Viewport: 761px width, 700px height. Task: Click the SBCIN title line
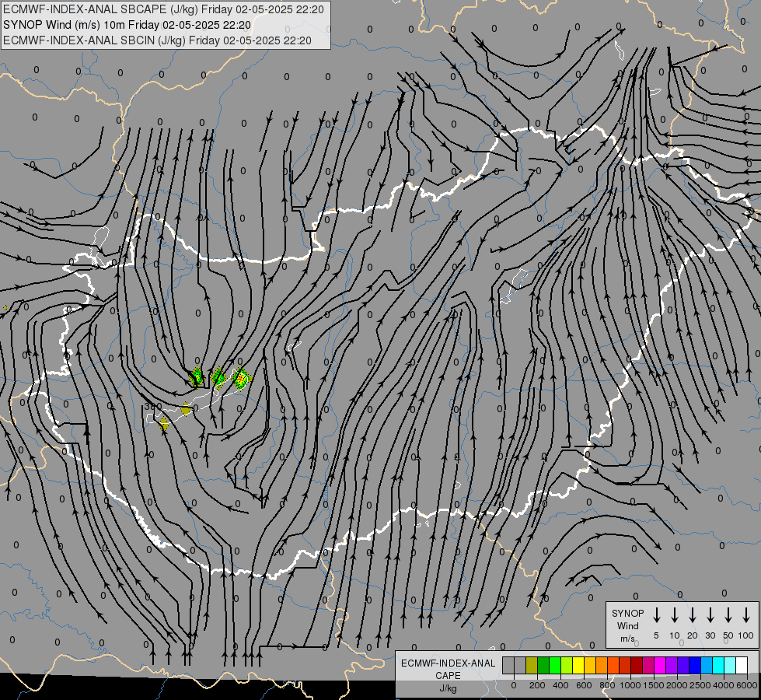click(157, 40)
